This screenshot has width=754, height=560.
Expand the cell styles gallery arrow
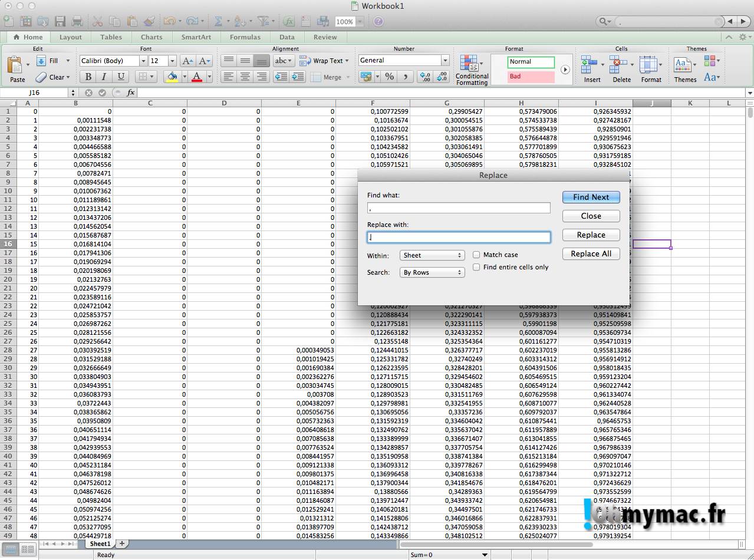pyautogui.click(x=565, y=70)
